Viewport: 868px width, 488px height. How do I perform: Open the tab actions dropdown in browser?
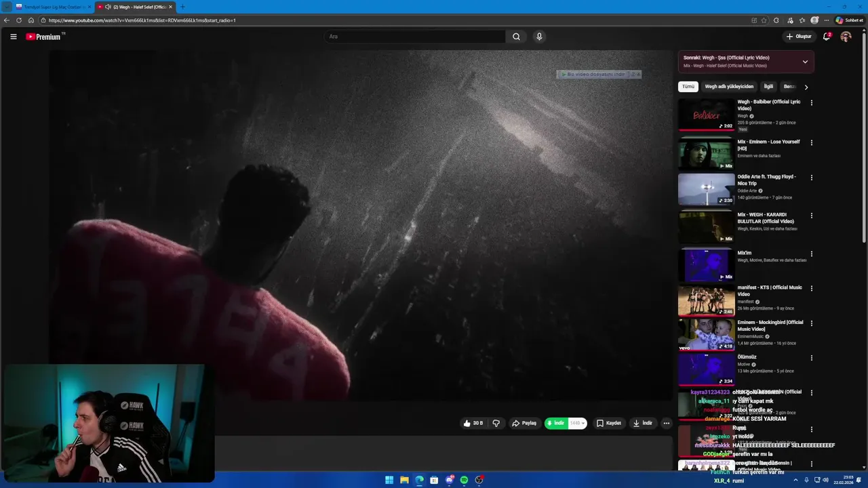coord(7,7)
